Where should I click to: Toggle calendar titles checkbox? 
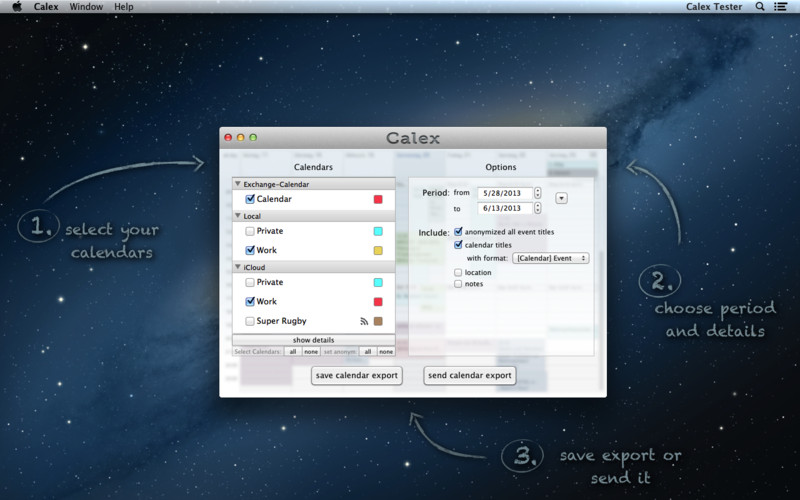point(458,245)
